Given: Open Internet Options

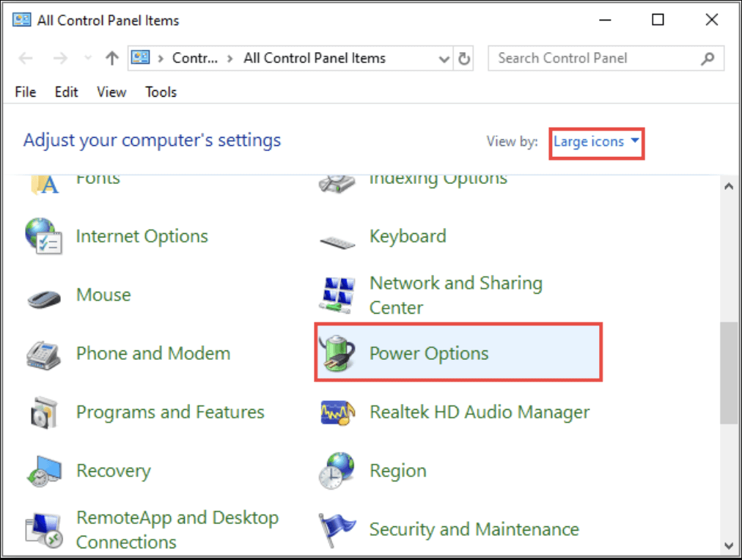Looking at the screenshot, I should click(x=142, y=236).
